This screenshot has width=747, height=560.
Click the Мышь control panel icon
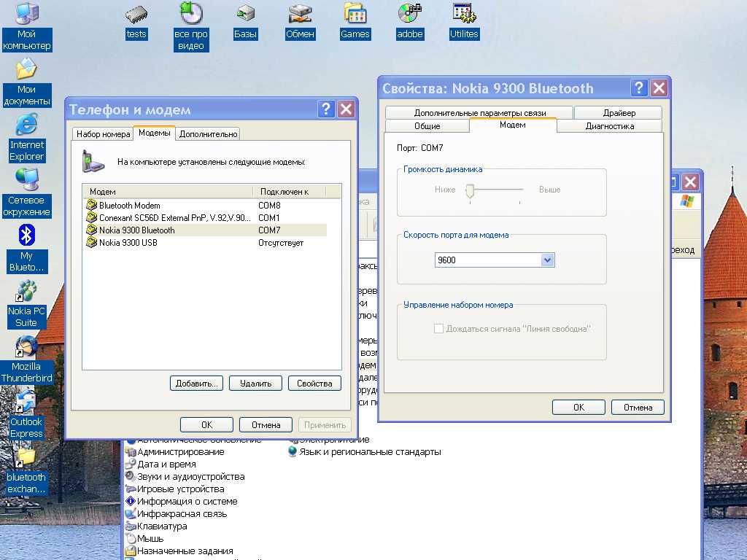pos(131,539)
